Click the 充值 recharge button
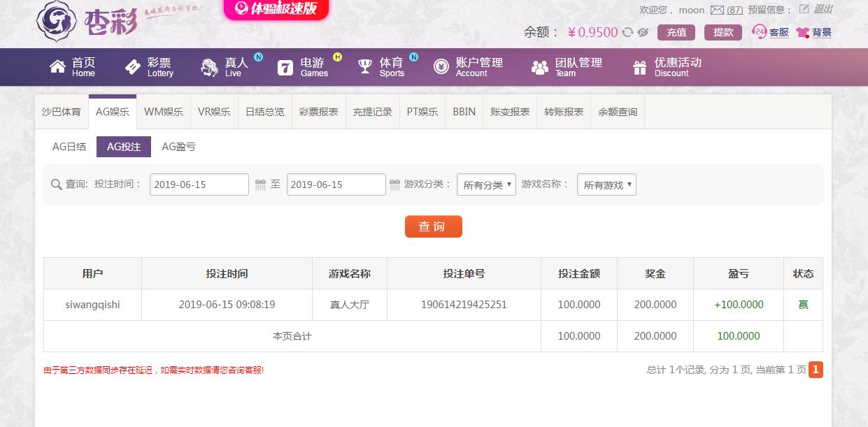The image size is (868, 427). tap(676, 32)
